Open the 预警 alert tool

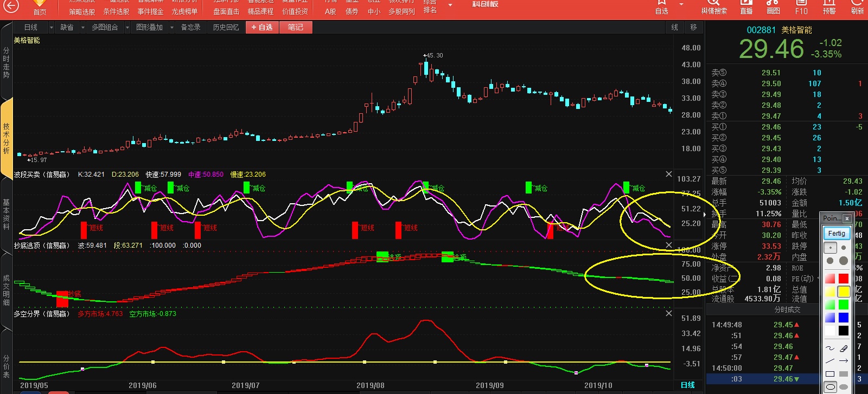click(829, 8)
